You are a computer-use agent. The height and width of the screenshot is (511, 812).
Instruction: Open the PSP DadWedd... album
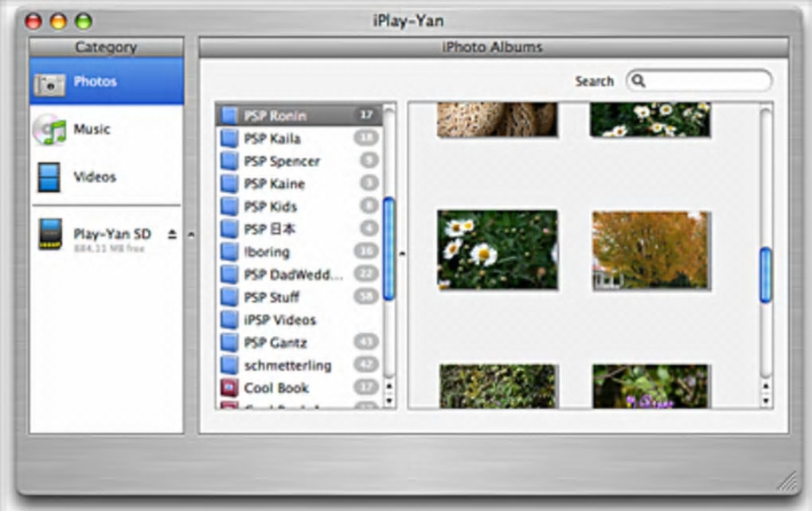[x=293, y=275]
